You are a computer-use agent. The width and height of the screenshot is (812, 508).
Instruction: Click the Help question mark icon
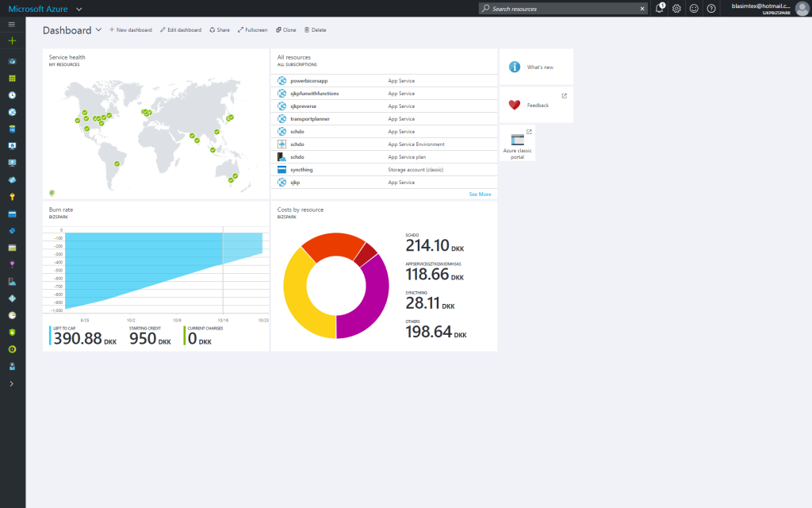click(711, 9)
